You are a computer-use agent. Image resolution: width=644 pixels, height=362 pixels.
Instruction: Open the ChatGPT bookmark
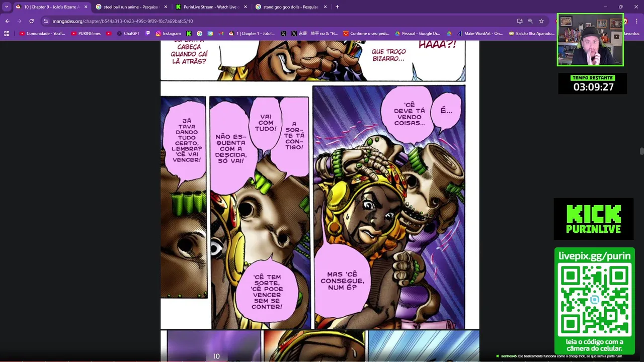[x=128, y=34]
